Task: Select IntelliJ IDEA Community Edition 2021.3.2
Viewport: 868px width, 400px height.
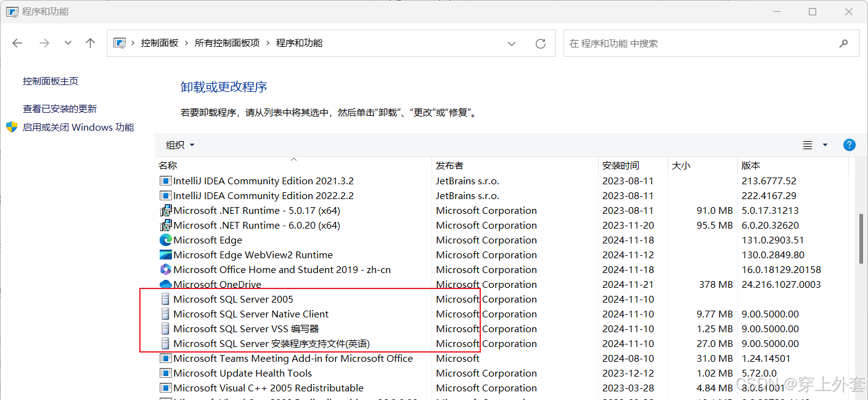Action: coord(263,181)
